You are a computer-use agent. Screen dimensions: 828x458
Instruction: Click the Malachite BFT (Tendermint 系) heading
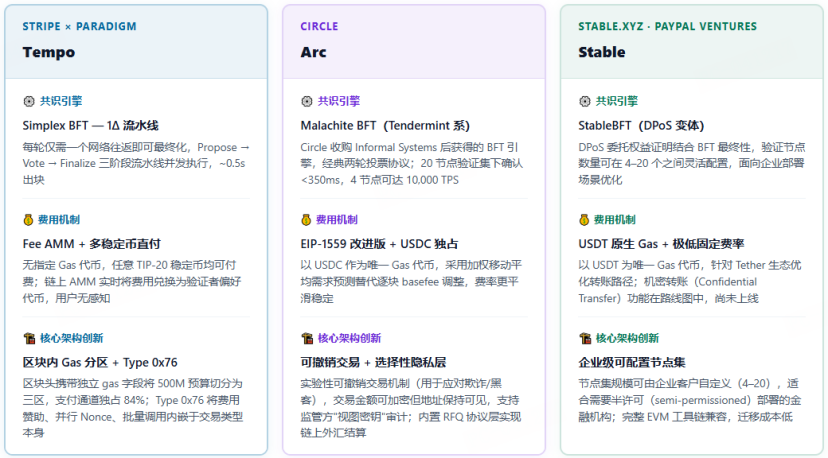coord(385,125)
